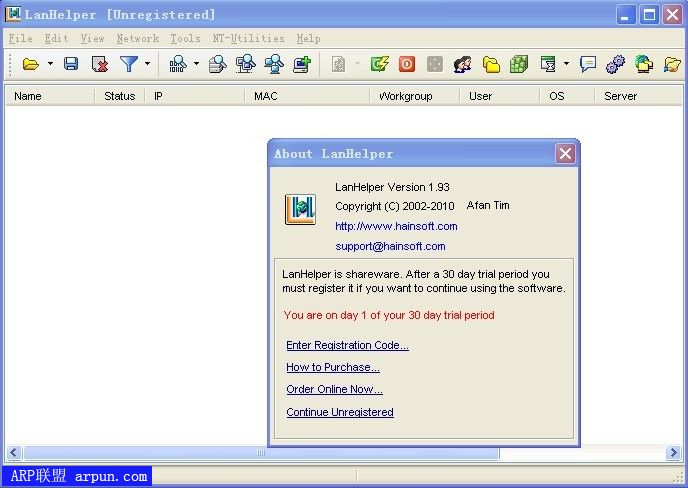Click the blue funnel filter icon
688x488 pixels.
129,64
